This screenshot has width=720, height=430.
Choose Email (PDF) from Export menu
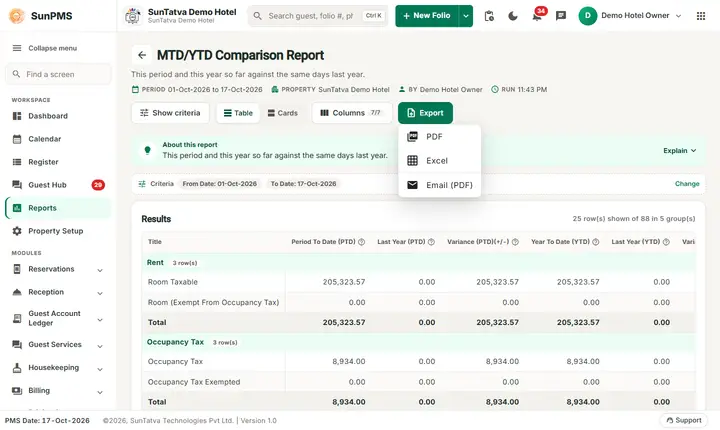[439, 185]
